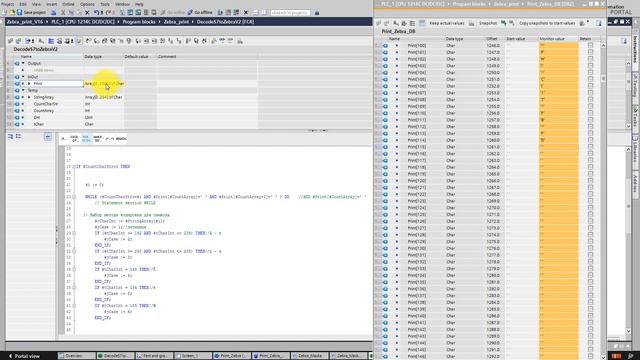Image resolution: width=640 pixels, height=360 pixels.
Task: Click the DB table vertical scrollbar
Action: coord(603,200)
